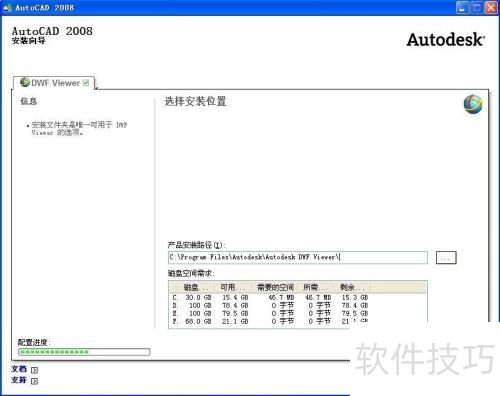Click the product install path field

tap(298, 257)
